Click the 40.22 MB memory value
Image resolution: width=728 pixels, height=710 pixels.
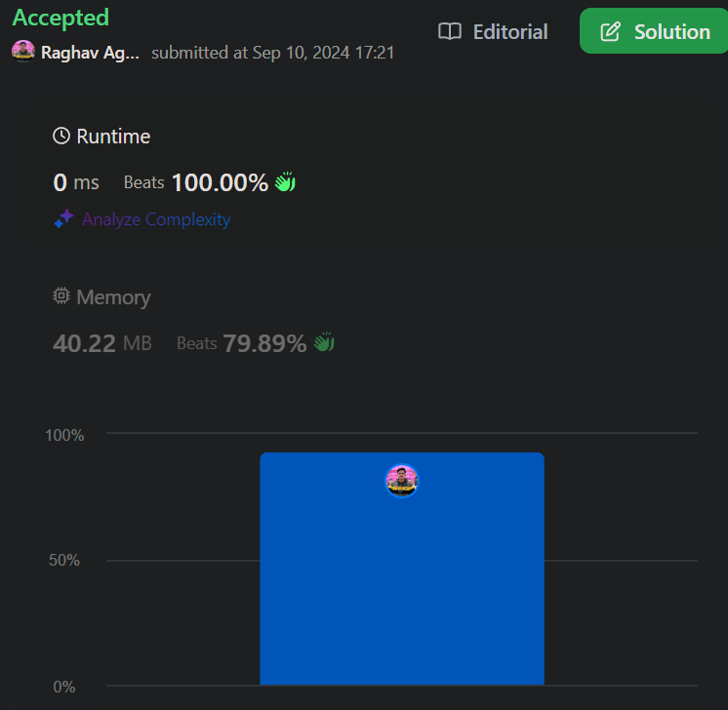coord(101,343)
